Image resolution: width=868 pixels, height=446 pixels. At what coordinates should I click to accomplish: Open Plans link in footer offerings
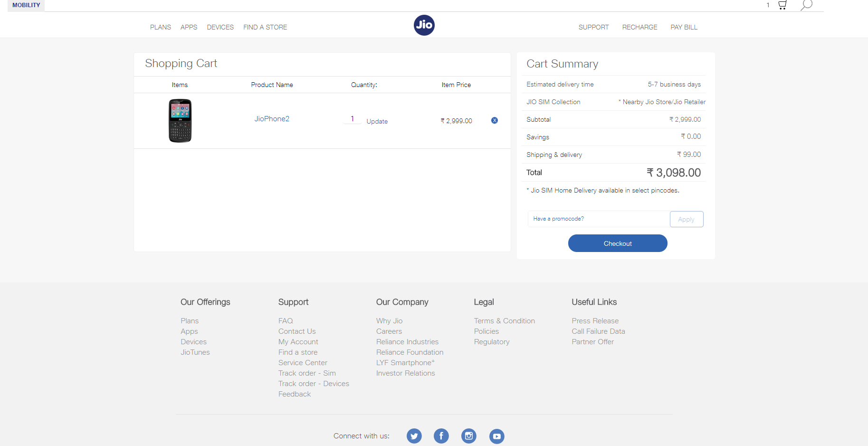(190, 321)
